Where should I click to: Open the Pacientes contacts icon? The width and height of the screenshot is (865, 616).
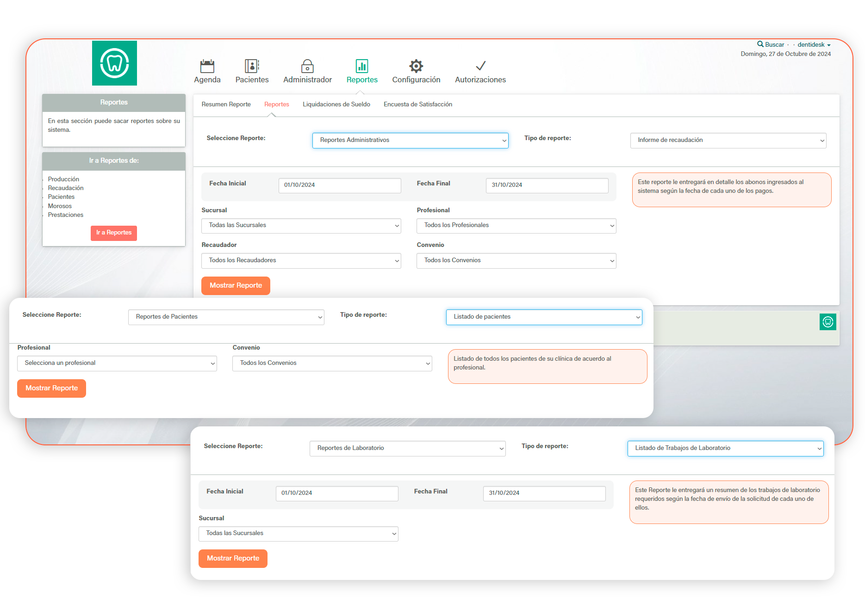(x=252, y=66)
